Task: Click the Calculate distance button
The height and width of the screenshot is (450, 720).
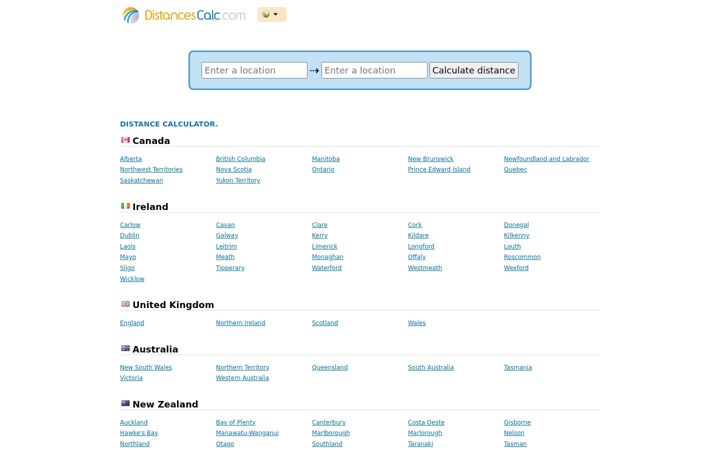Action: [x=473, y=70]
